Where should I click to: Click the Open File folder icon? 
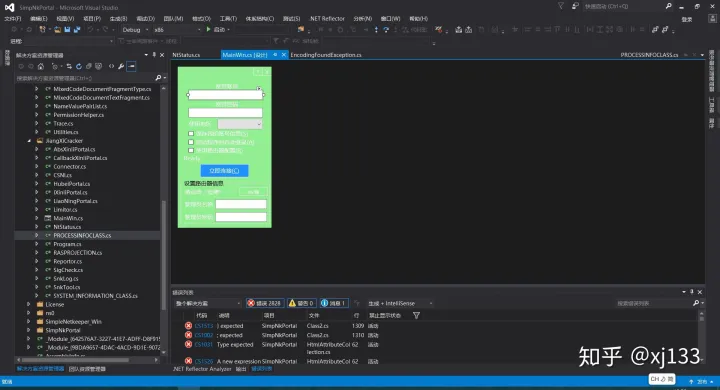coord(57,29)
